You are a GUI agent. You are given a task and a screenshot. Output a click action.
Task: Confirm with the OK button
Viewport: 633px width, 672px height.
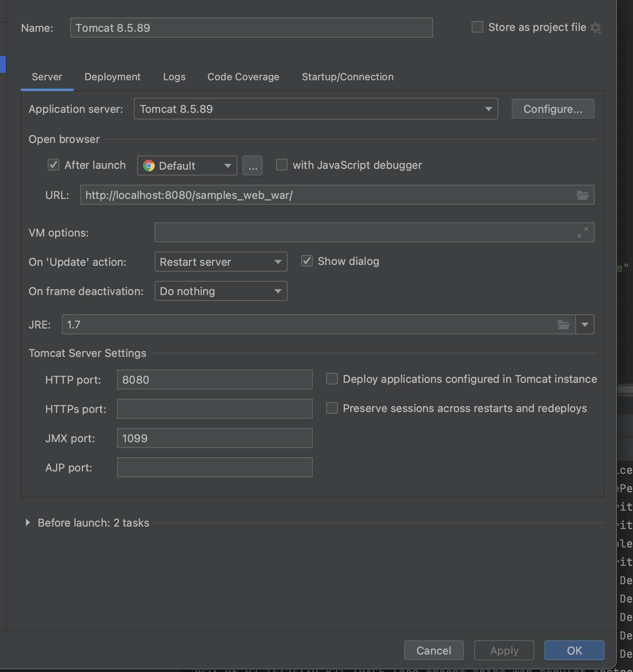click(x=574, y=650)
